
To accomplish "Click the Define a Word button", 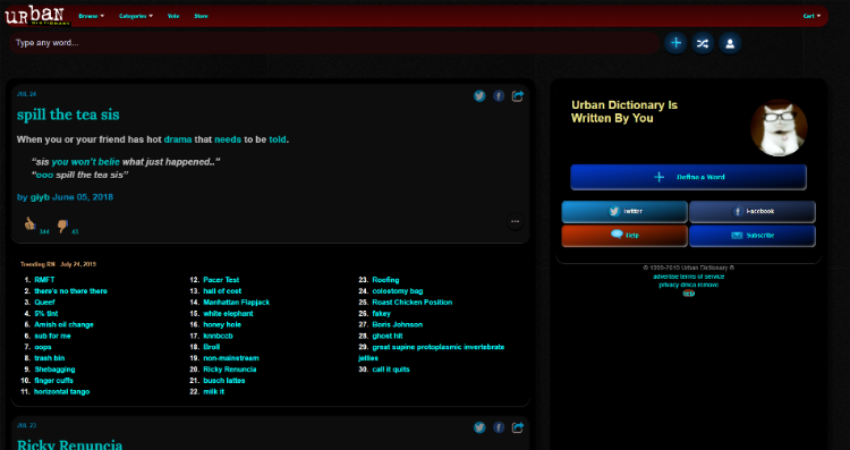I will tap(688, 177).
